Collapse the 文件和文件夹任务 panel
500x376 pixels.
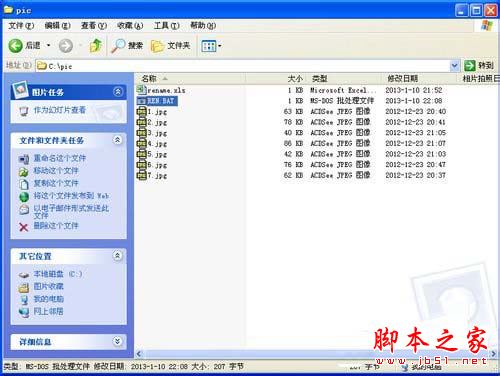pos(118,140)
